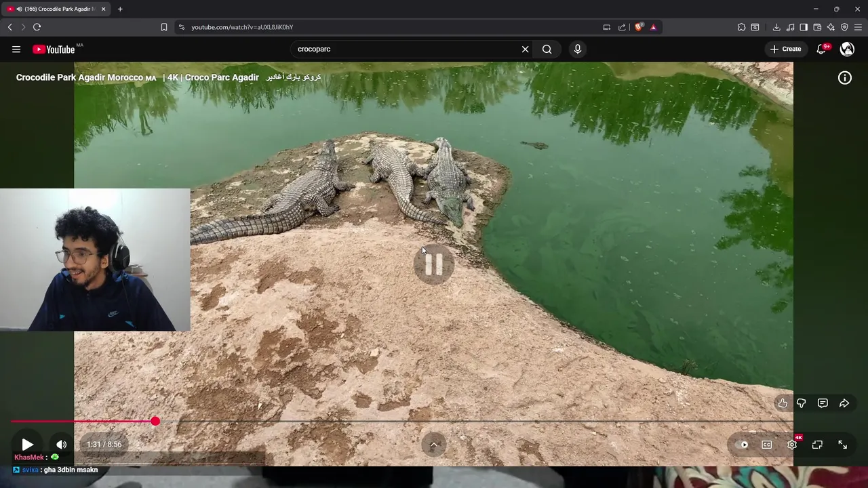Open the Brave Wallet icon
The width and height of the screenshot is (868, 488).
817,27
